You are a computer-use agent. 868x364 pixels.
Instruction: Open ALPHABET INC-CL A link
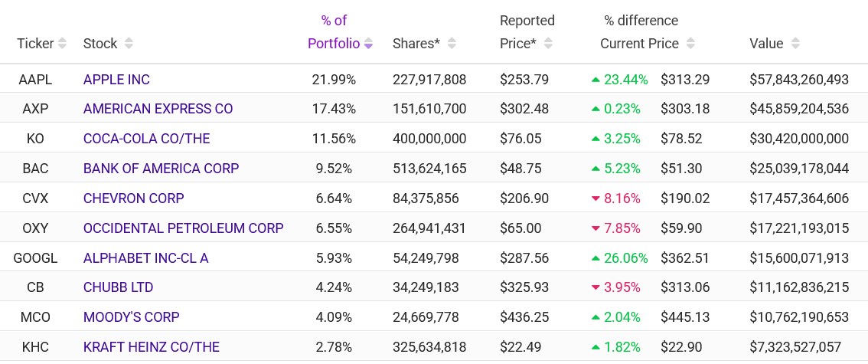pyautogui.click(x=145, y=257)
